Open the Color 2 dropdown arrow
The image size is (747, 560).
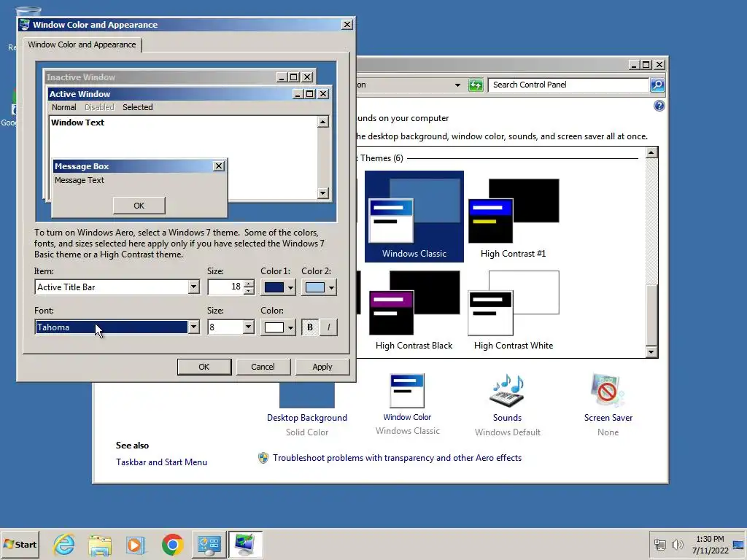coord(331,287)
